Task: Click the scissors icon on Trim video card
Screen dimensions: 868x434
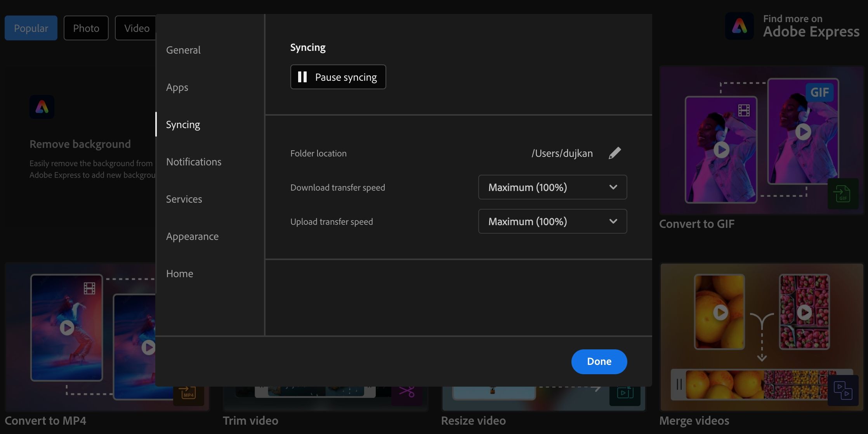Action: click(x=407, y=392)
